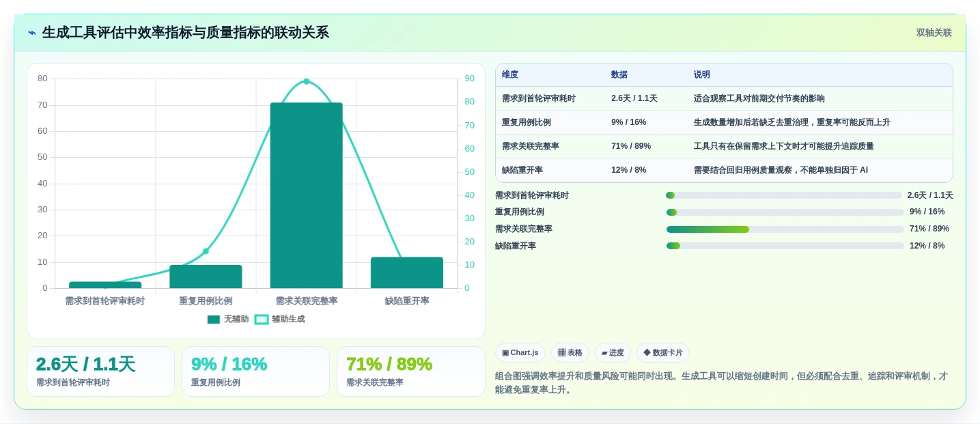This screenshot has height=424, width=980.
Task: Click the 需求关联完整率 x-axis label
Action: 307,301
